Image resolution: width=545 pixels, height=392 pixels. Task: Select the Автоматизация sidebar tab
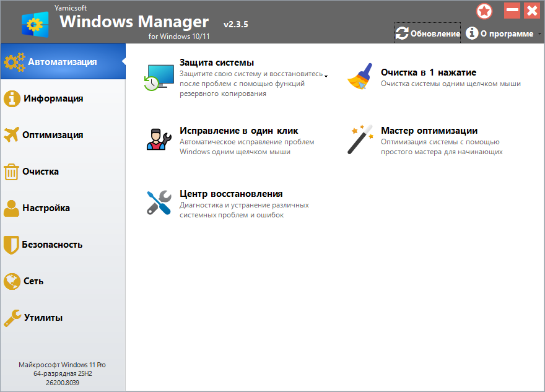point(62,62)
